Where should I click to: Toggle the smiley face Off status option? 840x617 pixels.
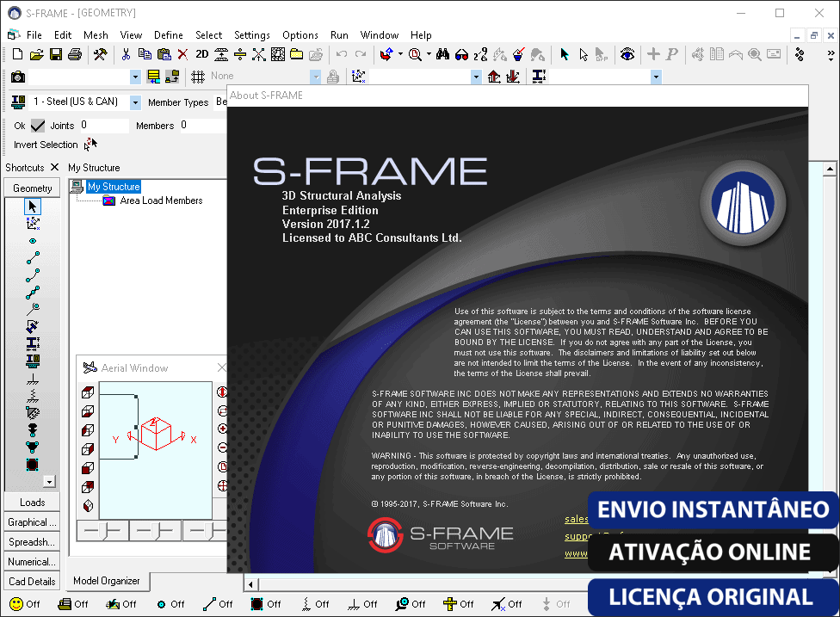(25, 604)
